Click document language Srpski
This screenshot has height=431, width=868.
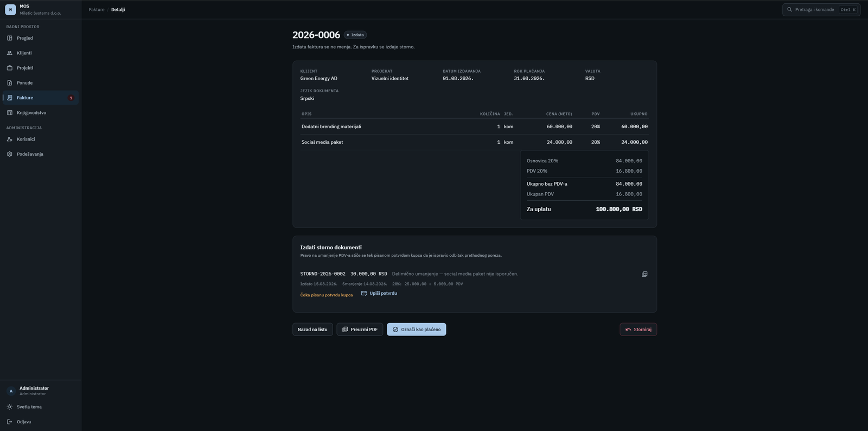pyautogui.click(x=307, y=99)
